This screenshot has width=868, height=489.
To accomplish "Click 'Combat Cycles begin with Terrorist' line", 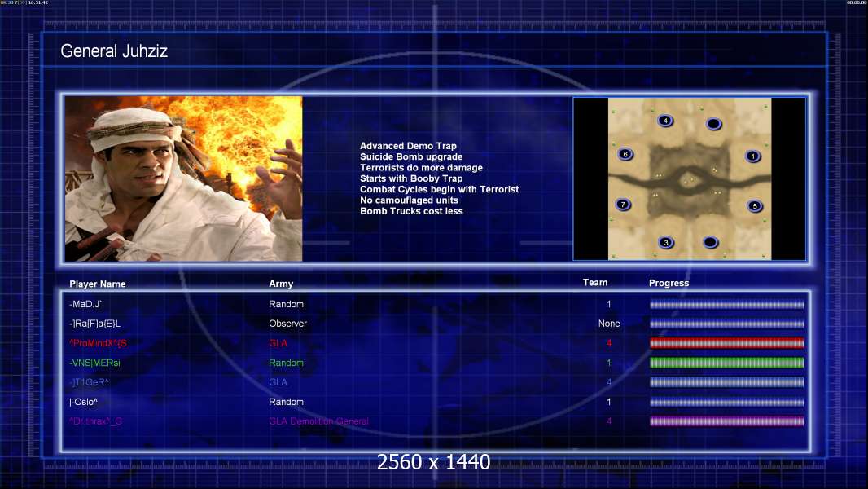I will coord(440,189).
